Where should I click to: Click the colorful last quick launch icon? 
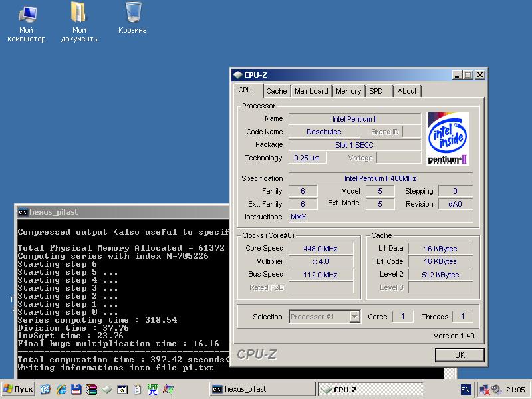[168, 389]
